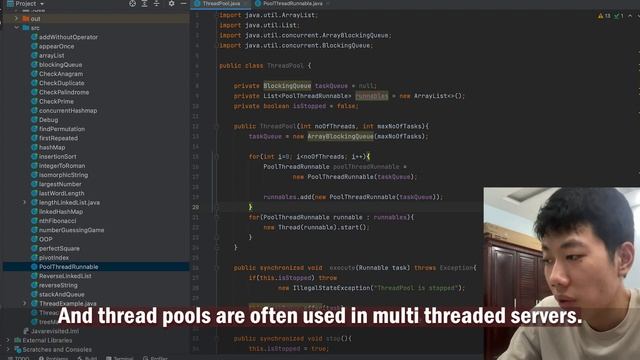Click the Expand All icon in Project toolbar

click(144, 3)
